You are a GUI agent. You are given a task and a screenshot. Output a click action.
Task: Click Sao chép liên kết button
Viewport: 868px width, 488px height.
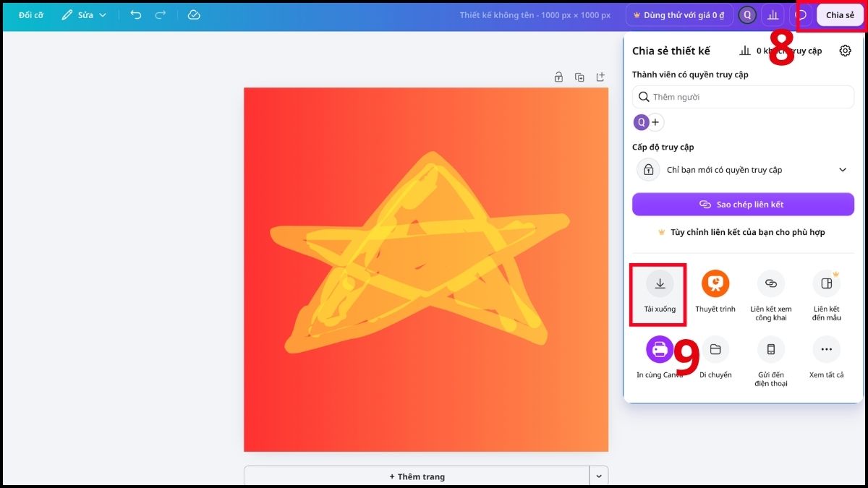(743, 205)
